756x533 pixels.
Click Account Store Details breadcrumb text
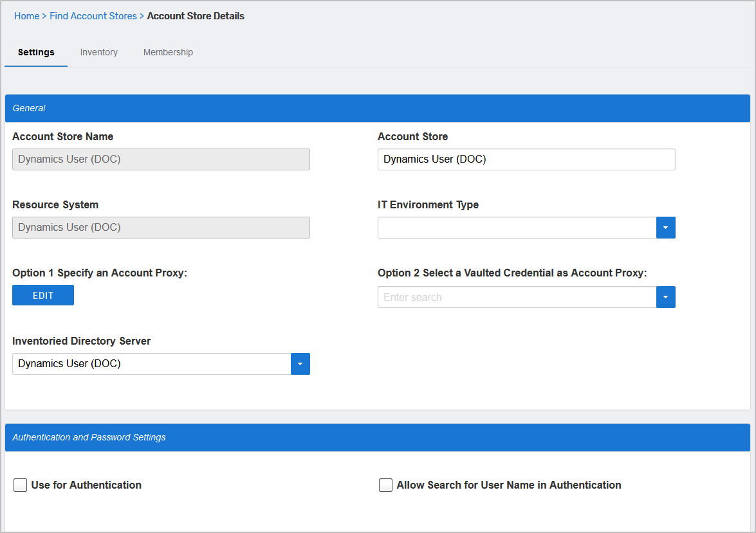click(196, 16)
